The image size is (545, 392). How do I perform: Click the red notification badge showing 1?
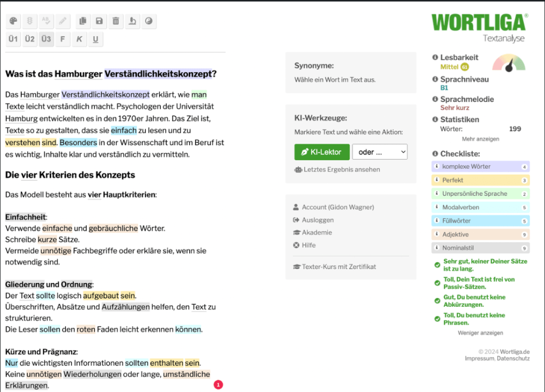[218, 385]
